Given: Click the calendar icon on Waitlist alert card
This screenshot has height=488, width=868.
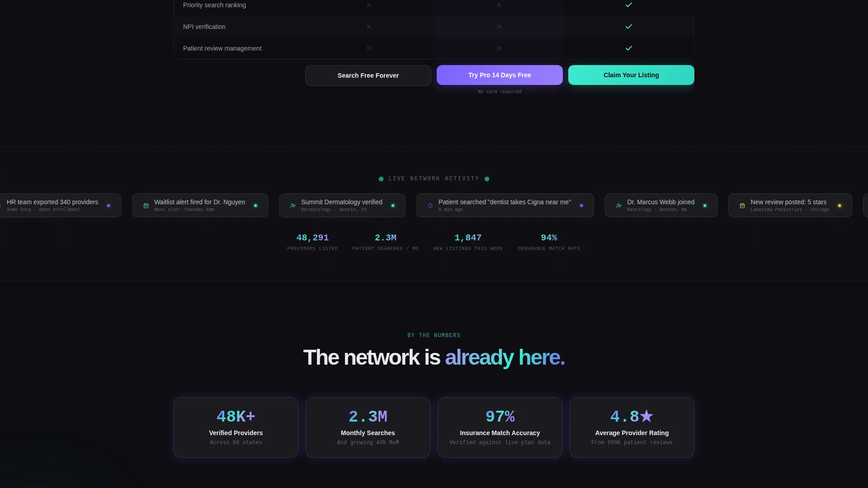Looking at the screenshot, I should click(146, 206).
